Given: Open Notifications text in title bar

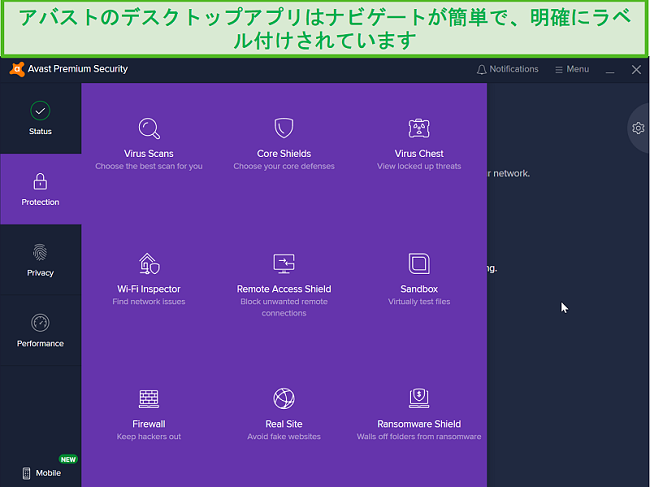Looking at the screenshot, I should pos(514,69).
